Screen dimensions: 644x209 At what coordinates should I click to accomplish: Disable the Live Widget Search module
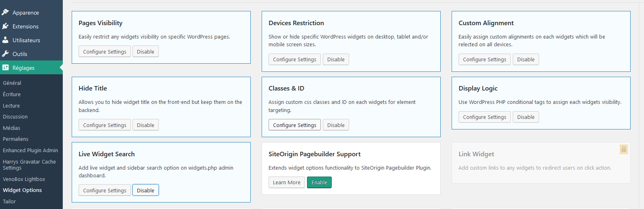(145, 190)
